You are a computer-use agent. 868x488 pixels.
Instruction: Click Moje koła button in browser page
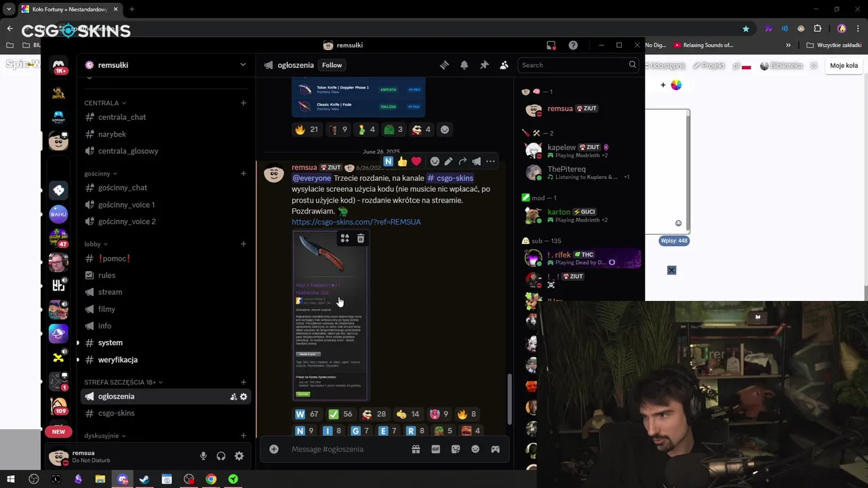[844, 66]
